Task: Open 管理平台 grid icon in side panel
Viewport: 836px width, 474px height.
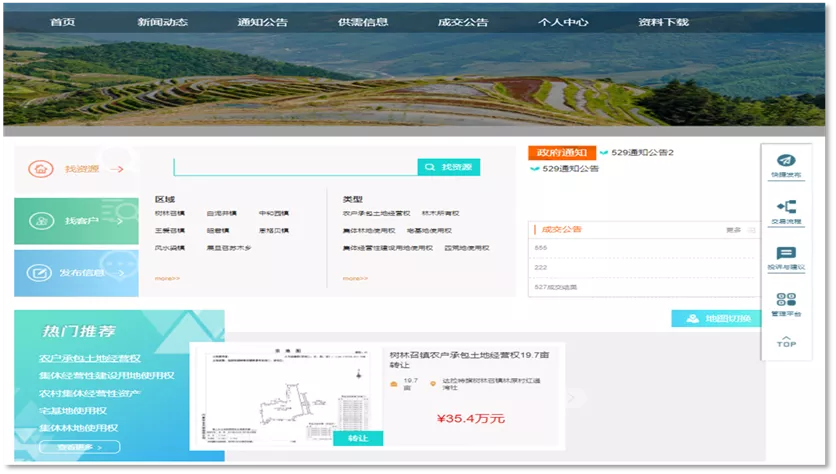Action: tap(786, 299)
